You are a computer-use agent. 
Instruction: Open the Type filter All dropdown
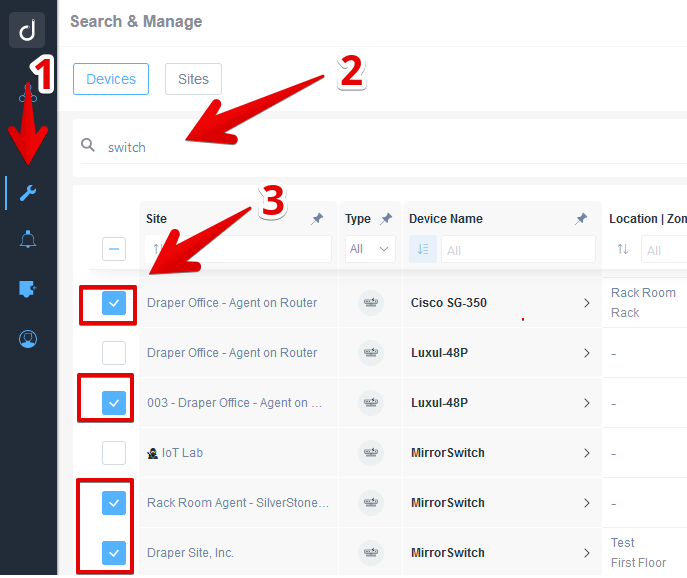coord(370,249)
